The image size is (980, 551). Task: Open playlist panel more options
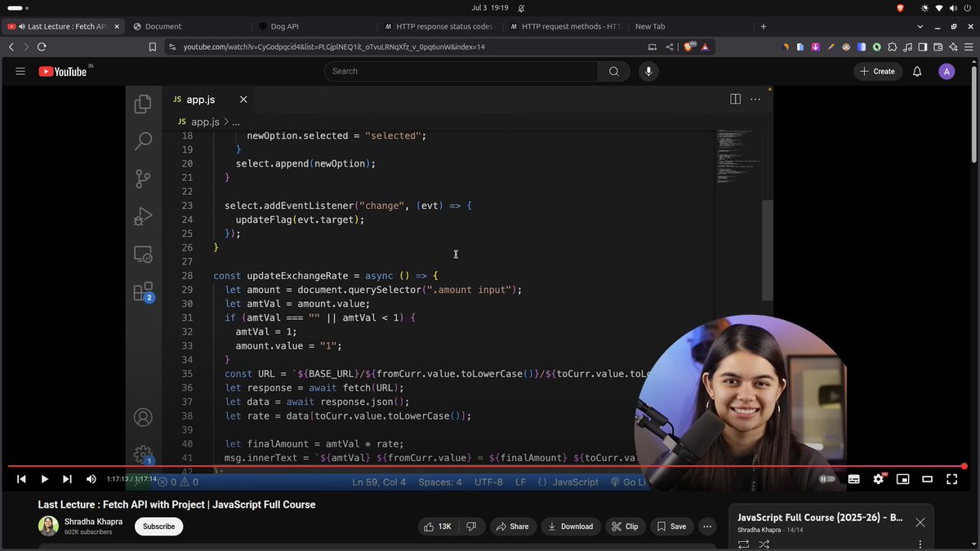(920, 544)
